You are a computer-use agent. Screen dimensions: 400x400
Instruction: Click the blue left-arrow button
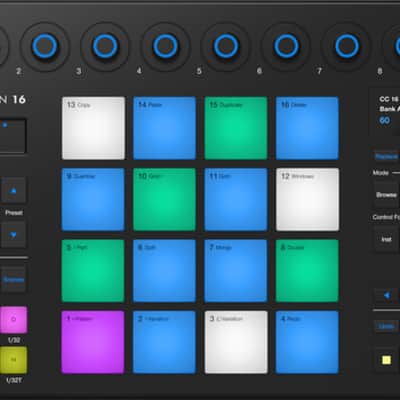(386, 295)
